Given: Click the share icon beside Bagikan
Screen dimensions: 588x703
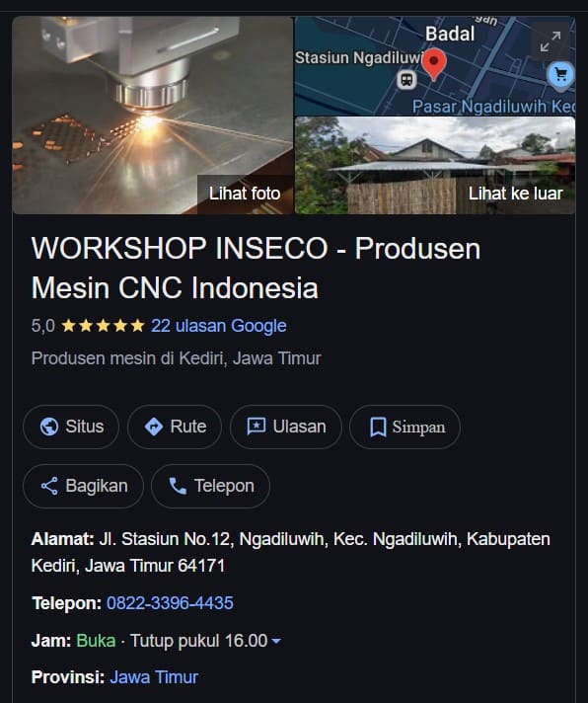Looking at the screenshot, I should tap(49, 486).
